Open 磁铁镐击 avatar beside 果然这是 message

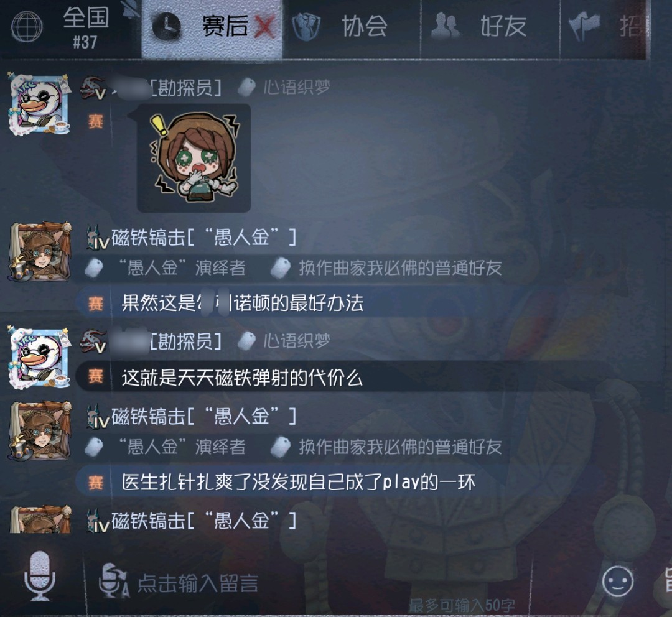tap(40, 251)
